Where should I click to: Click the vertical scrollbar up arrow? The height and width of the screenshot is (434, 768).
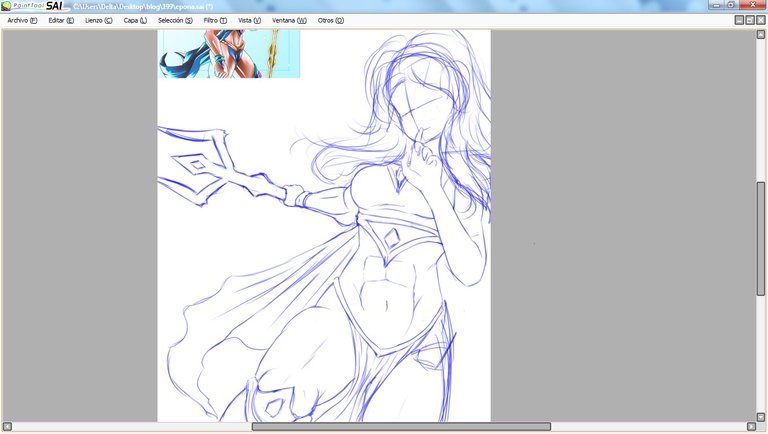pos(761,35)
